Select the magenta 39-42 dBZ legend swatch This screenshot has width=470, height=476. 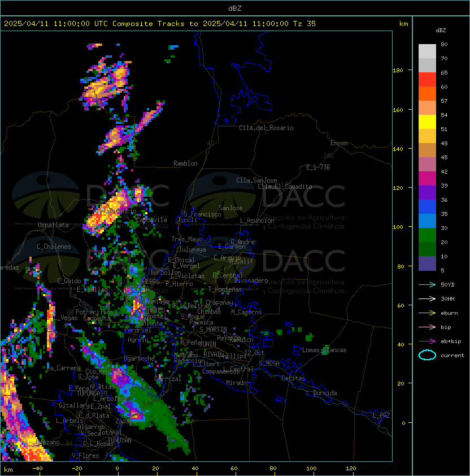pyautogui.click(x=427, y=179)
